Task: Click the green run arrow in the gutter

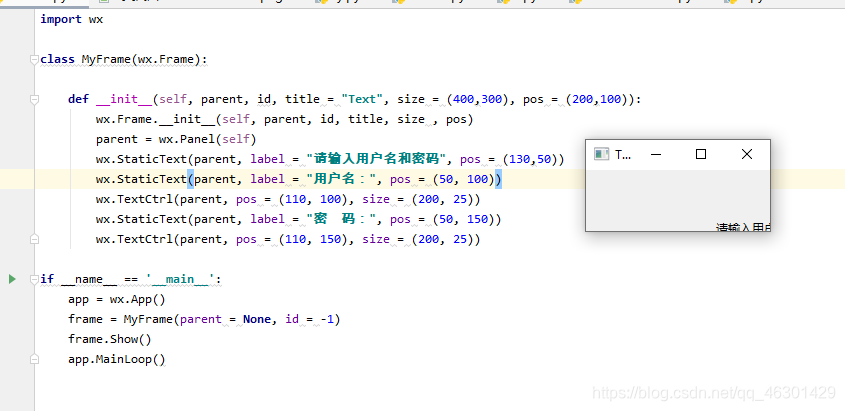Action: coord(12,279)
